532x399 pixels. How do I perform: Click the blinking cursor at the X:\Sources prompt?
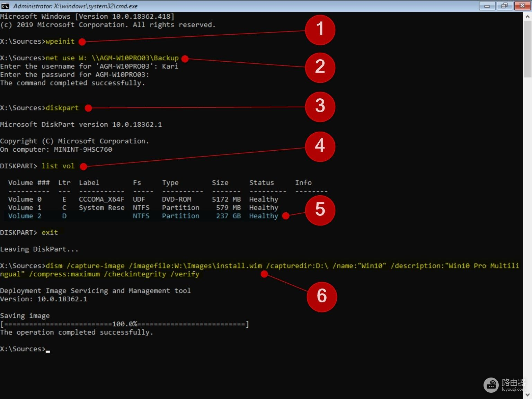48,351
